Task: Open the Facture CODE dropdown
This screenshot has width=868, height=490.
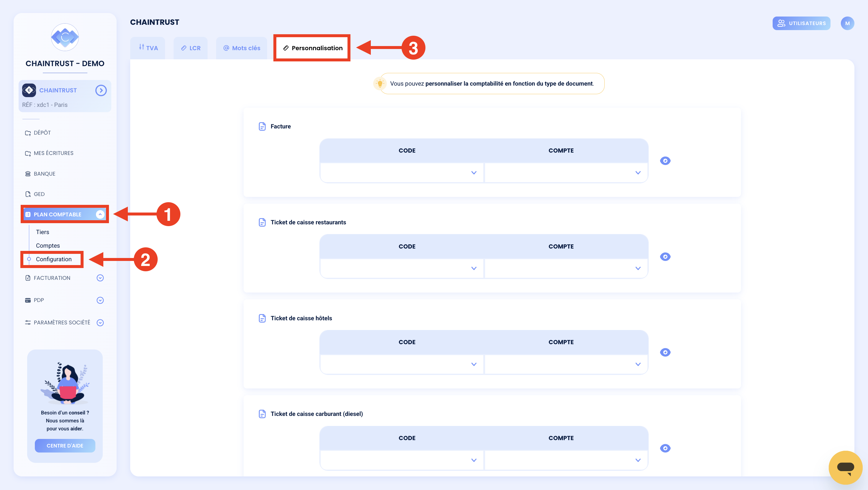Action: click(x=402, y=173)
